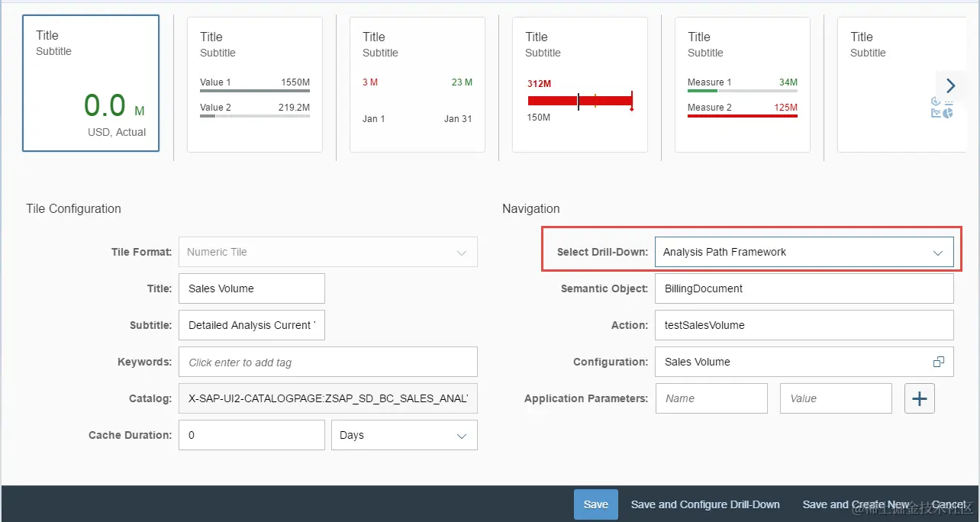Select the bullet chart tile showing 312M

coord(580,85)
